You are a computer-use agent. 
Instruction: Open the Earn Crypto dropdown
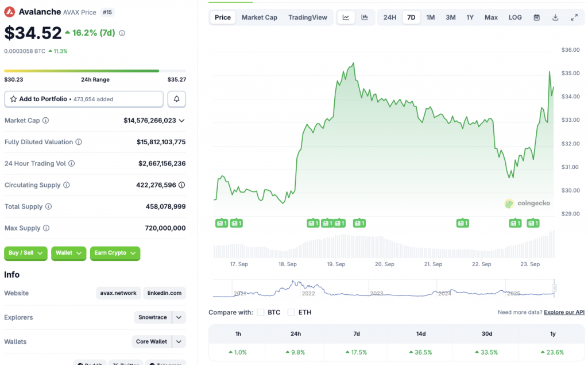tap(115, 253)
